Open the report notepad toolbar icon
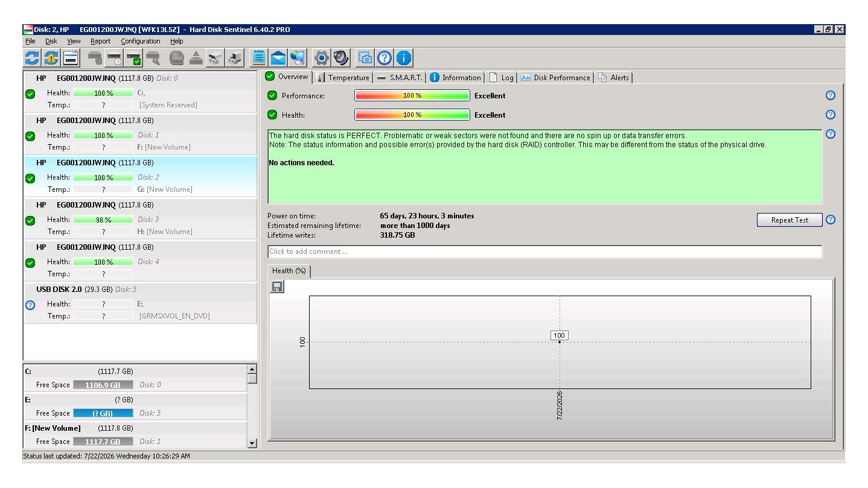The height and width of the screenshot is (488, 868). 259,58
